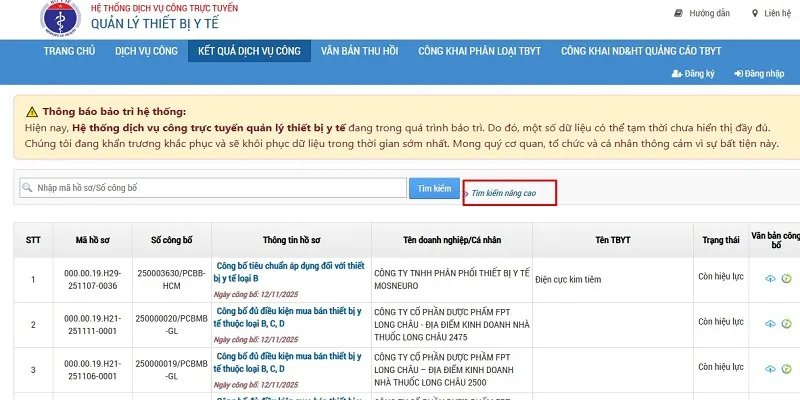Open the Tìm kiếm nâng cao link

(504, 193)
